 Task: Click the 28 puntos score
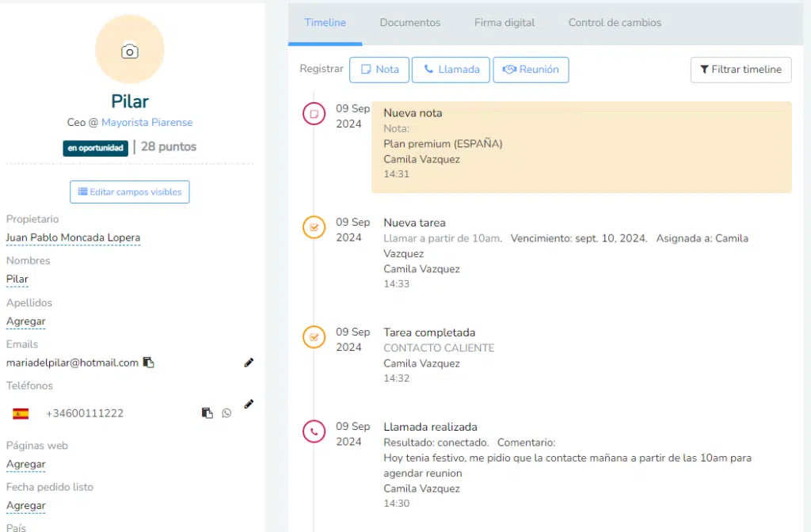click(169, 146)
